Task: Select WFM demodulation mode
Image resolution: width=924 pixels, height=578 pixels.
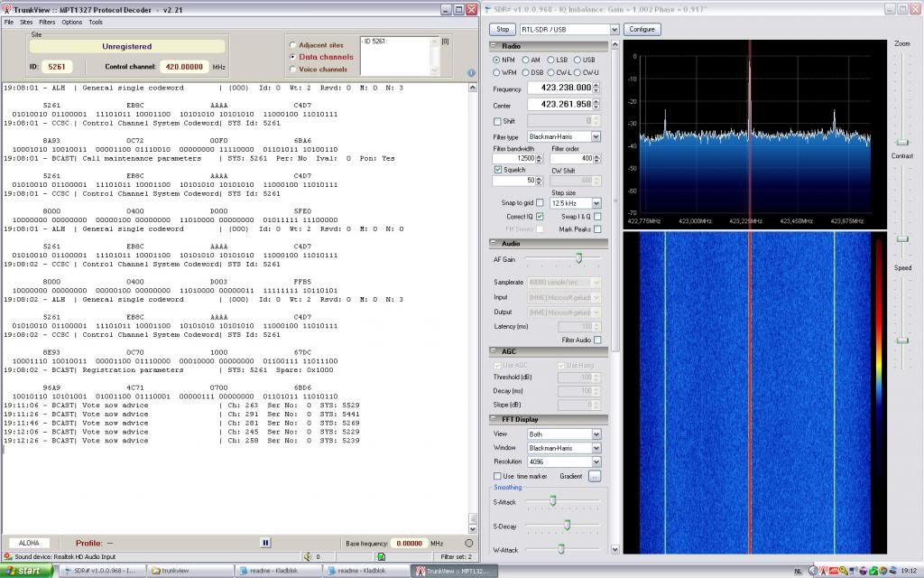Action: click(x=496, y=72)
